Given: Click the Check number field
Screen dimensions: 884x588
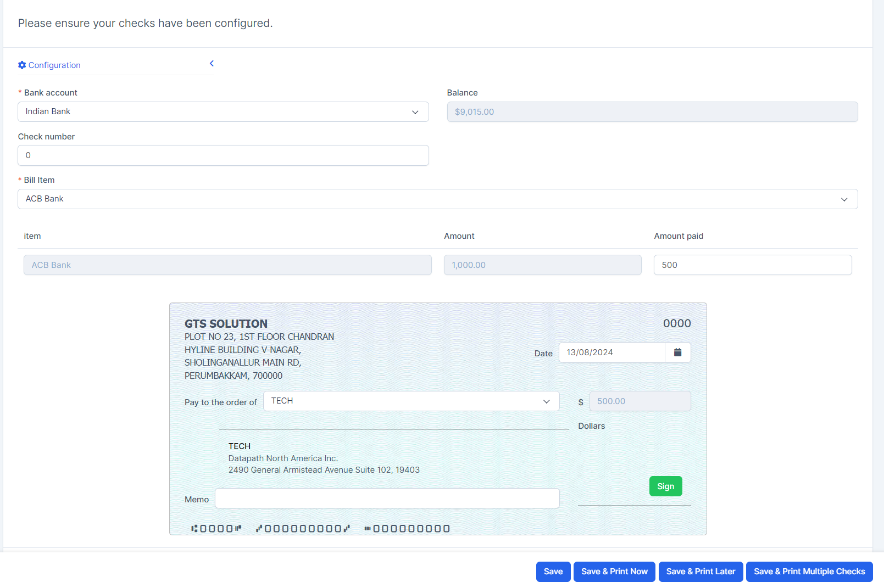Looking at the screenshot, I should 223,155.
